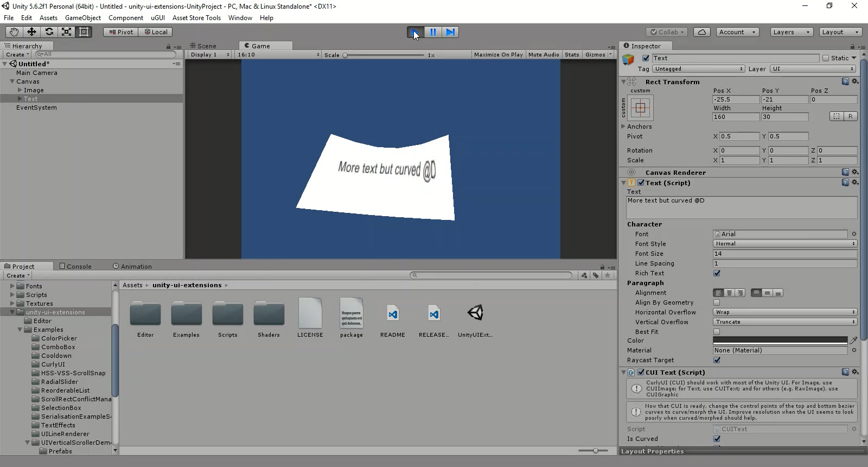Select the Rect Transform tool
The width and height of the screenshot is (868, 467).
click(84, 32)
